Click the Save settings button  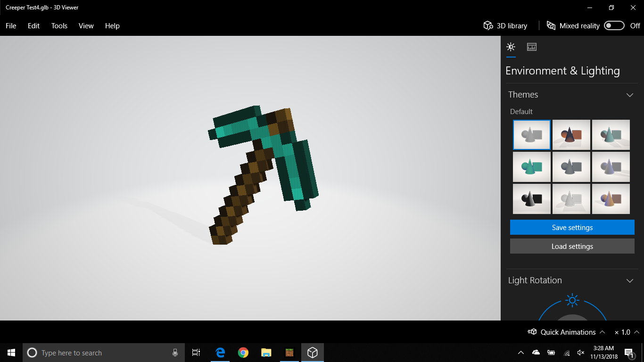click(572, 227)
